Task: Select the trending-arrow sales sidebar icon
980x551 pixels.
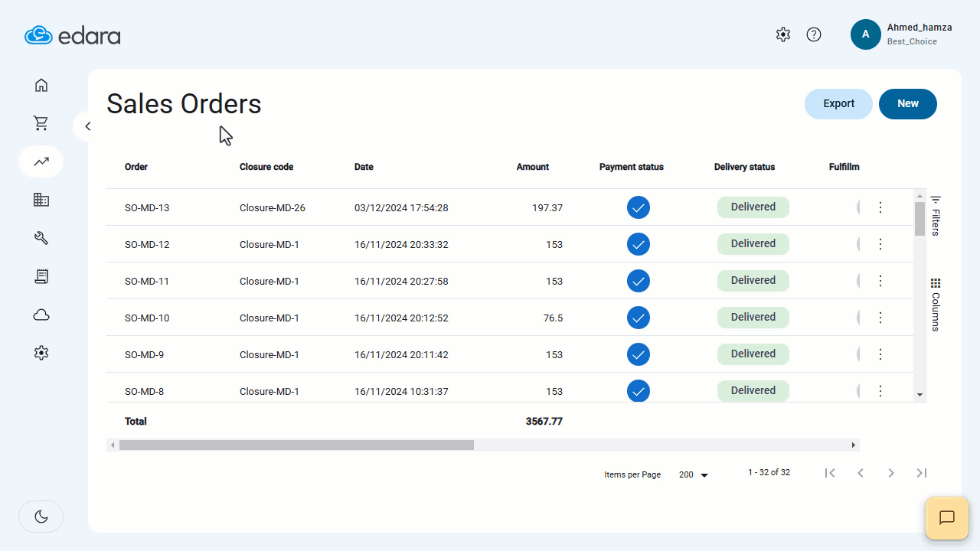Action: [x=41, y=161]
